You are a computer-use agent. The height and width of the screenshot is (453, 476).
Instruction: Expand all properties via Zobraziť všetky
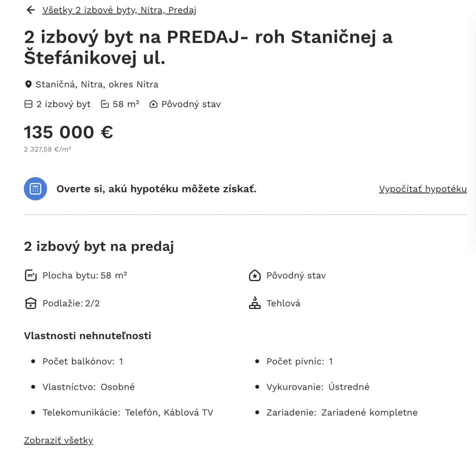tap(58, 440)
